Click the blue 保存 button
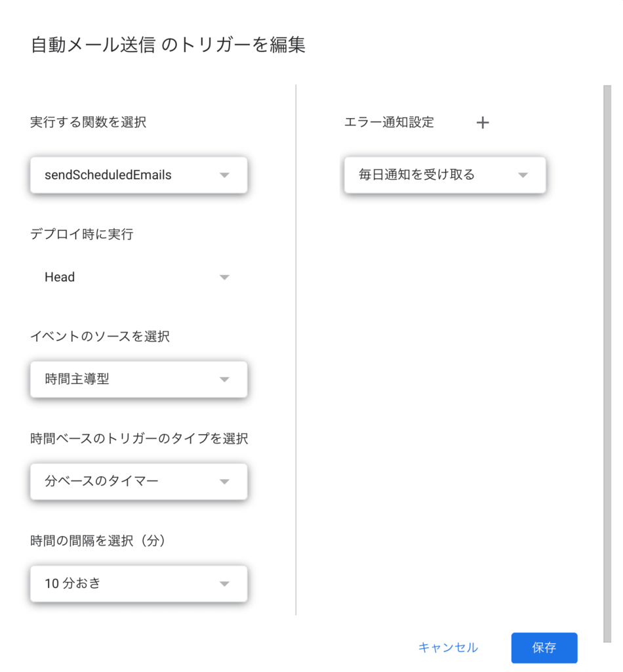This screenshot has width=623, height=672. pos(544,648)
